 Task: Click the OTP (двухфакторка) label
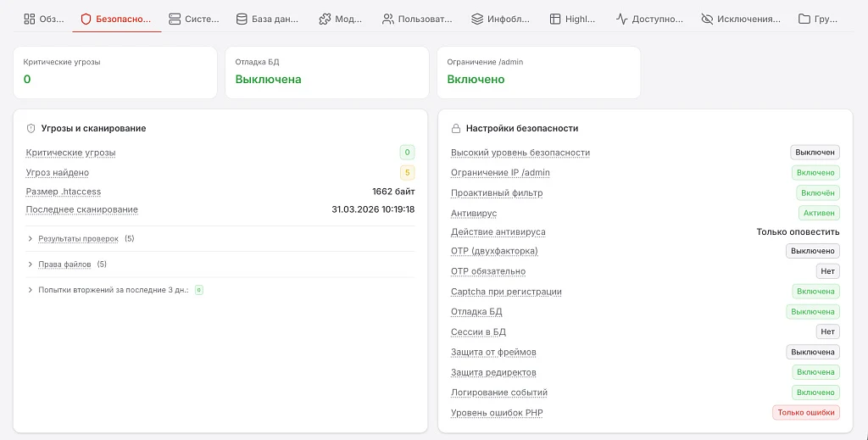494,251
